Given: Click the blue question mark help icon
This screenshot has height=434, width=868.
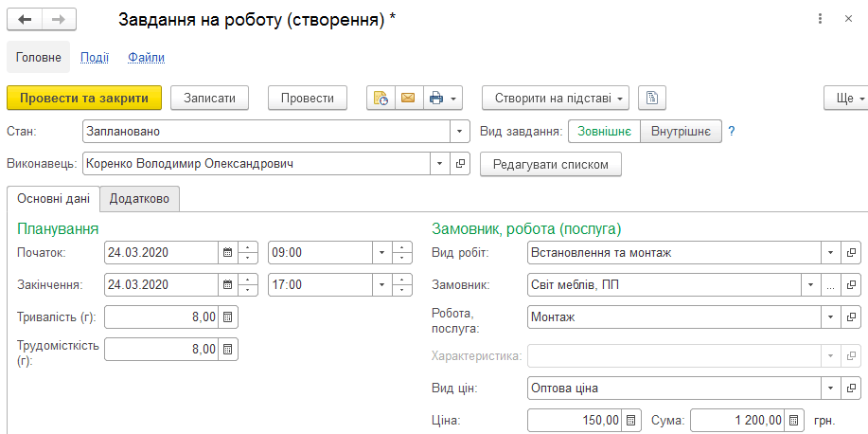Looking at the screenshot, I should click(x=732, y=132).
